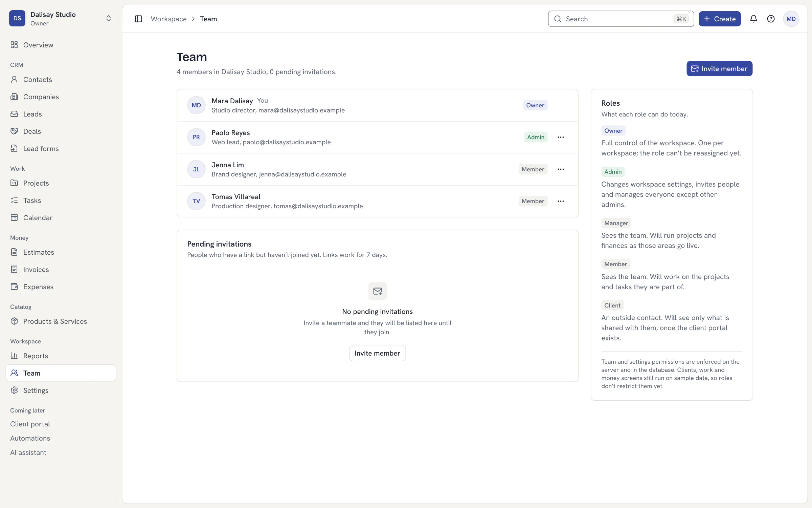Open the notifications bell
Viewport: 812px width, 508px height.
[753, 19]
